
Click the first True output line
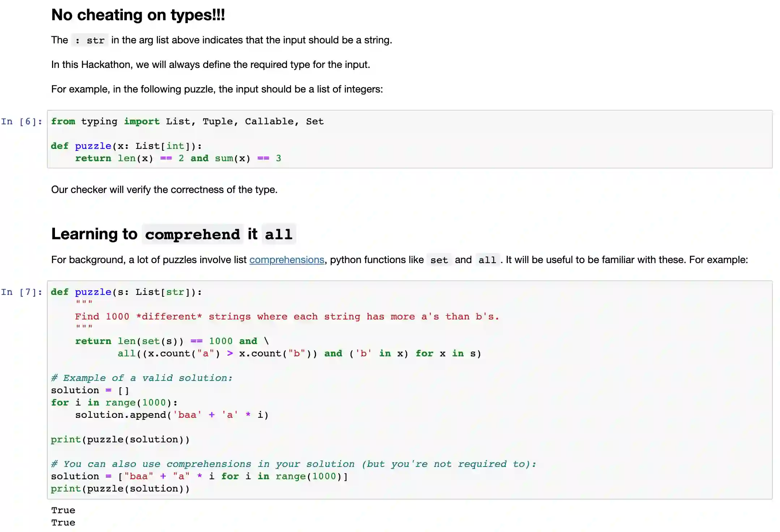click(63, 511)
